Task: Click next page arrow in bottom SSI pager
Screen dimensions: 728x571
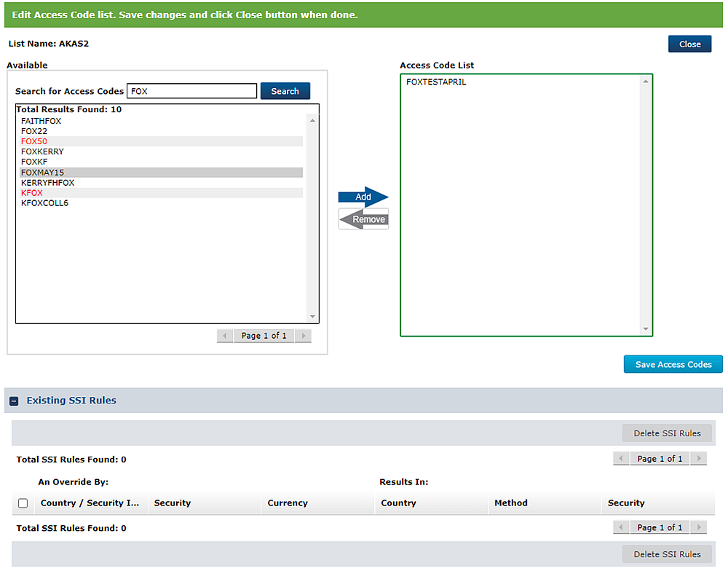Action: 698,527
